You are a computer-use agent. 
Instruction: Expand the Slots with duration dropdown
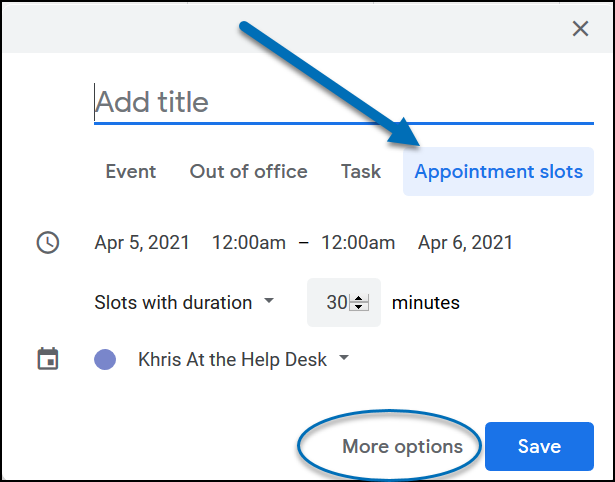[x=184, y=302]
